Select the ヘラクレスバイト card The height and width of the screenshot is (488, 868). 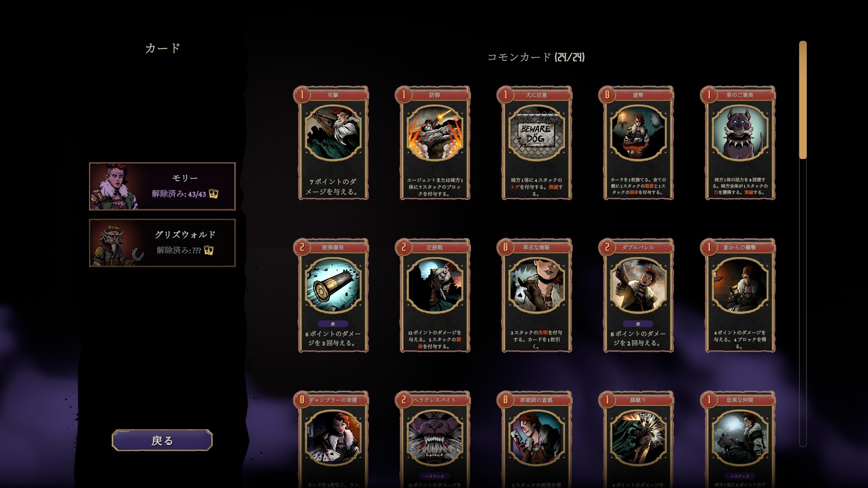pyautogui.click(x=434, y=439)
